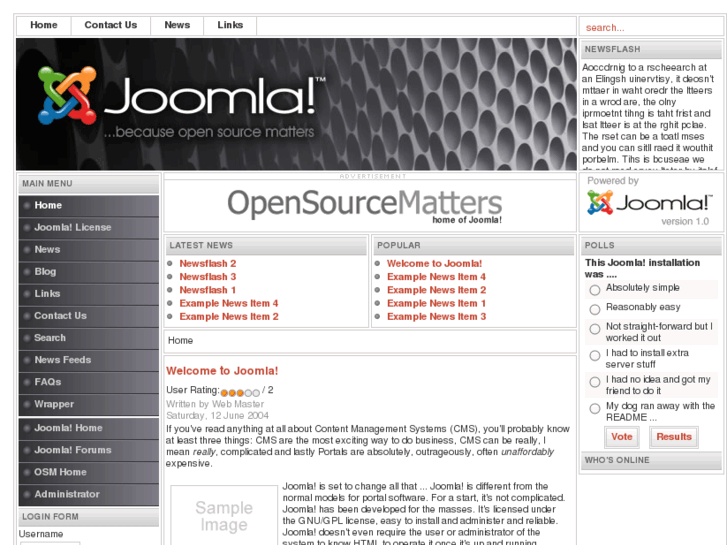Click the MAIN MENU module heading
The width and height of the screenshot is (727, 545).
[89, 184]
